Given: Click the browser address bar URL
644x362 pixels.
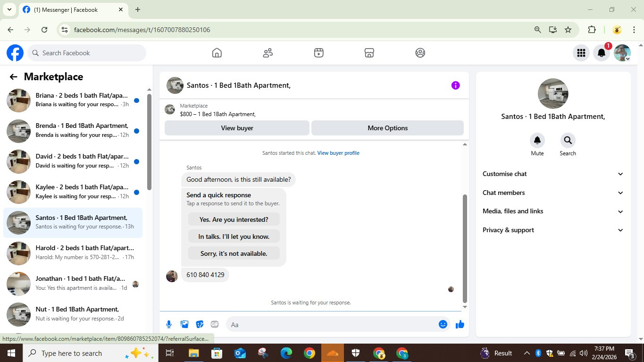Looking at the screenshot, I should point(142,30).
